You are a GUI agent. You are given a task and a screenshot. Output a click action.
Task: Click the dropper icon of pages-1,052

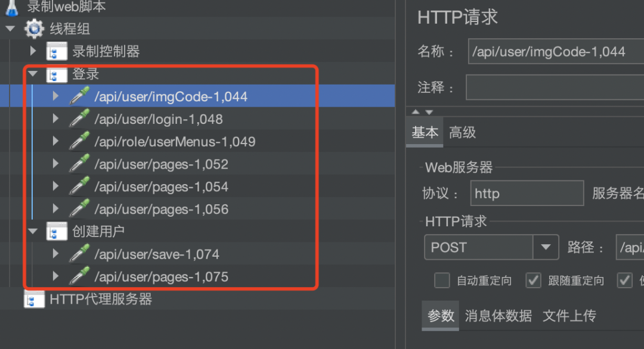(x=79, y=164)
